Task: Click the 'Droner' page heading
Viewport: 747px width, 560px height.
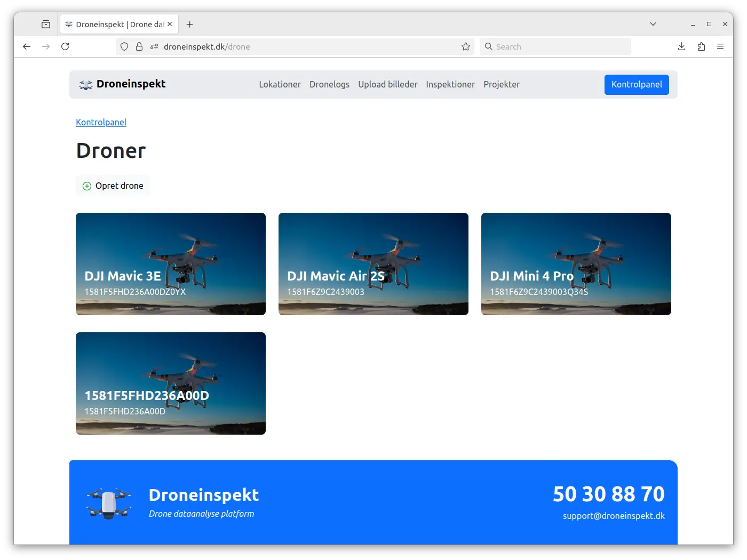Action: point(111,151)
